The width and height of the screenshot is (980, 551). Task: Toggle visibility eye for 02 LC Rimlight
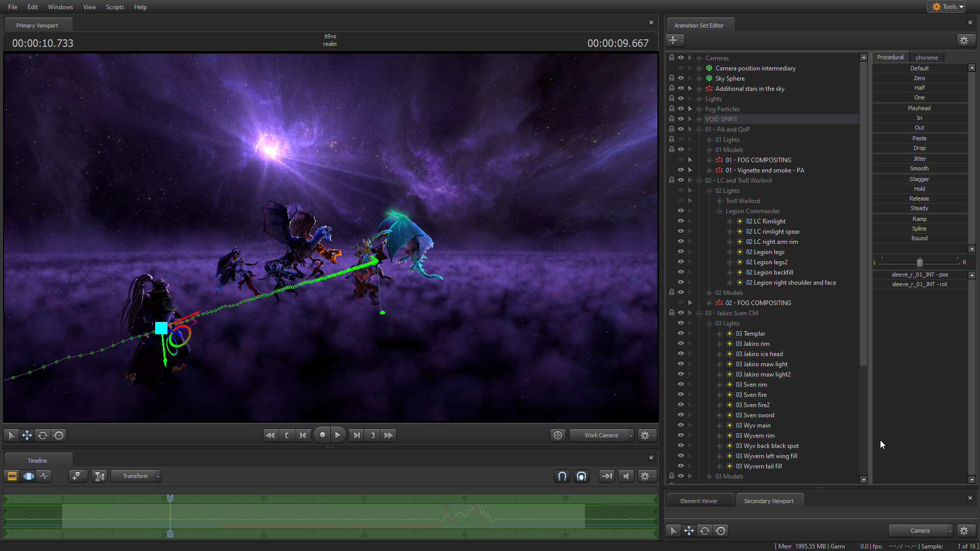pos(681,221)
